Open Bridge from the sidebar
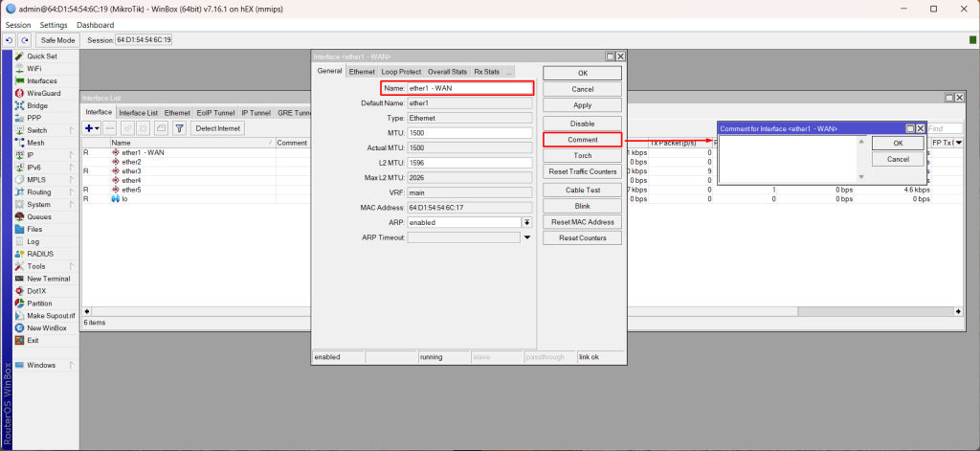The width and height of the screenshot is (980, 451). coord(37,105)
